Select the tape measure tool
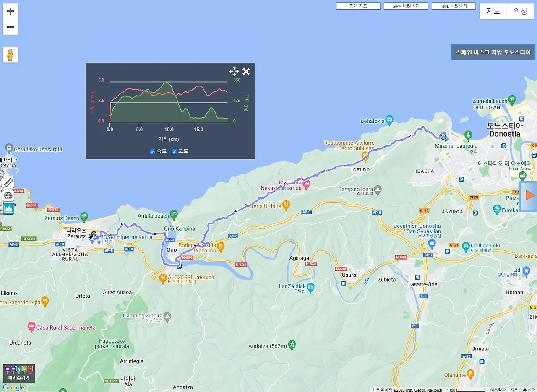Screen dimensions: 537x392 point(9,195)
